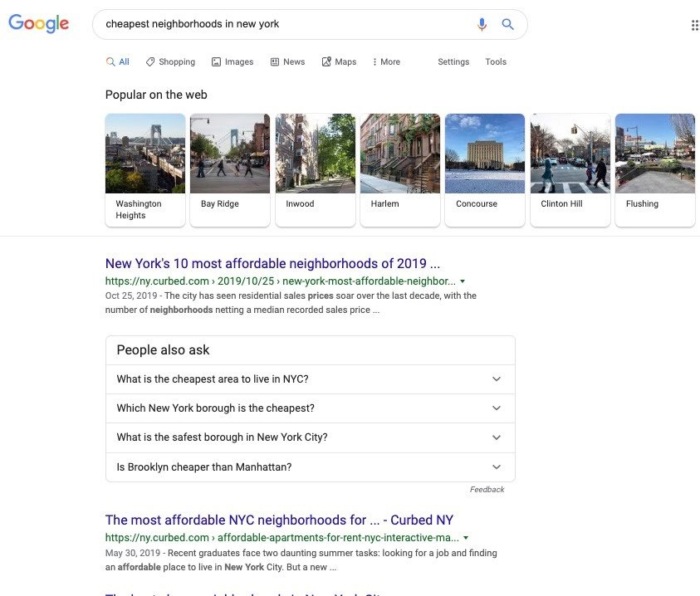
Task: Switch to the Maps tab
Action: tap(340, 61)
